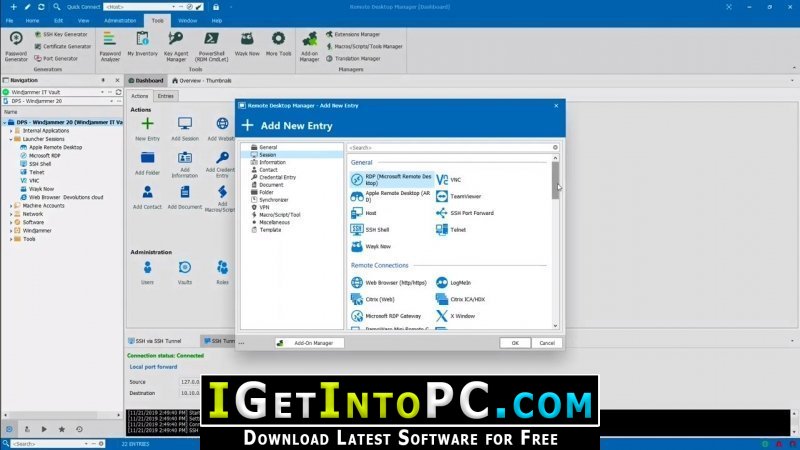
Task: Click the New Entry plus icon on dashboard
Action: (x=147, y=124)
